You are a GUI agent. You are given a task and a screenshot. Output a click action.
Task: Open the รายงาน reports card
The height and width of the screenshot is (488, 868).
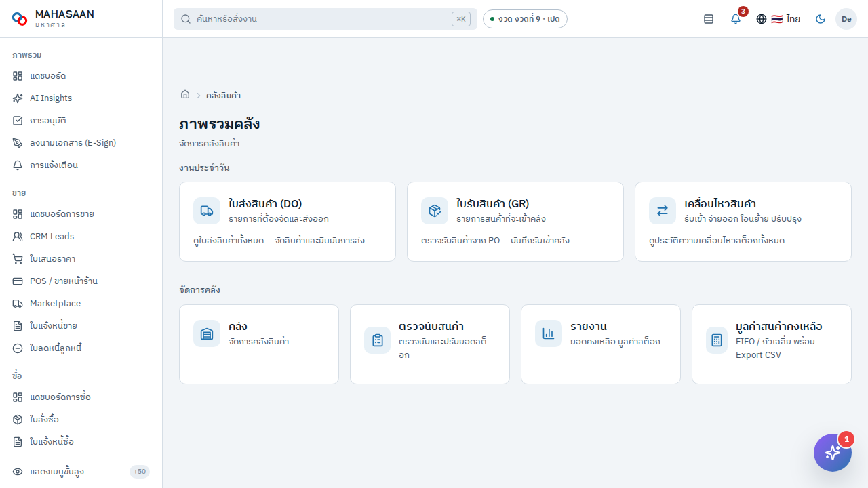click(x=601, y=344)
